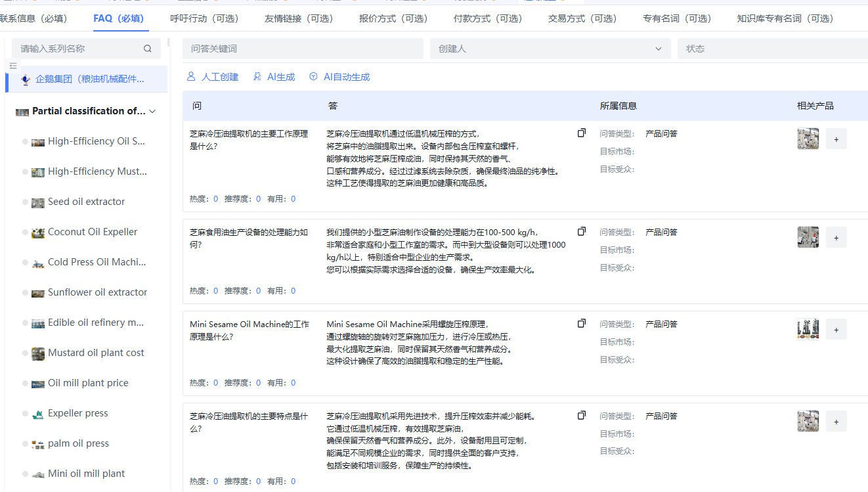The image size is (868, 492).
Task: Click the sidebar collapse icon
Action: (x=13, y=66)
